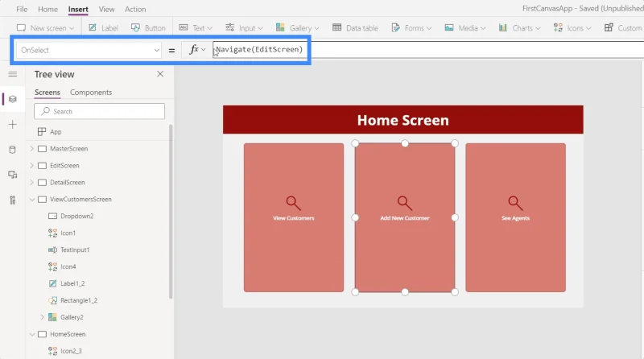Image resolution: width=644 pixels, height=359 pixels.
Task: Open the Forms dropdown
Action: coord(411,28)
